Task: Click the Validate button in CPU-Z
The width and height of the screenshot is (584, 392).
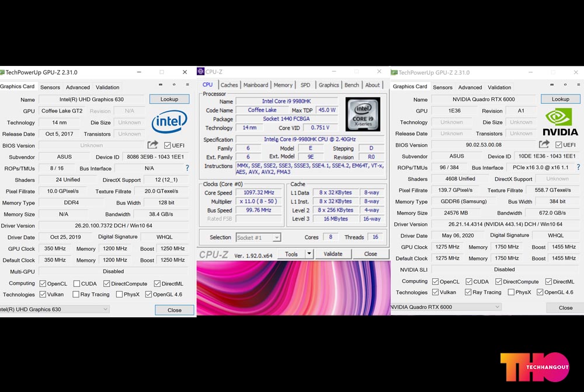Action: 333,254
